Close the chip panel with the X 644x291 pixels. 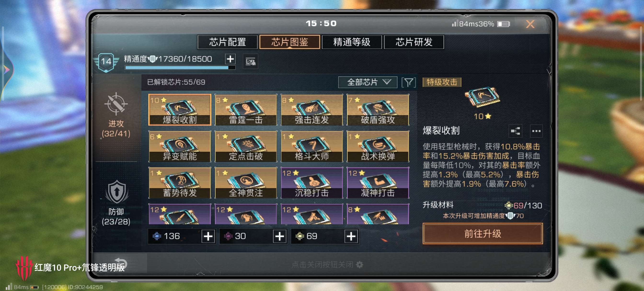530,24
